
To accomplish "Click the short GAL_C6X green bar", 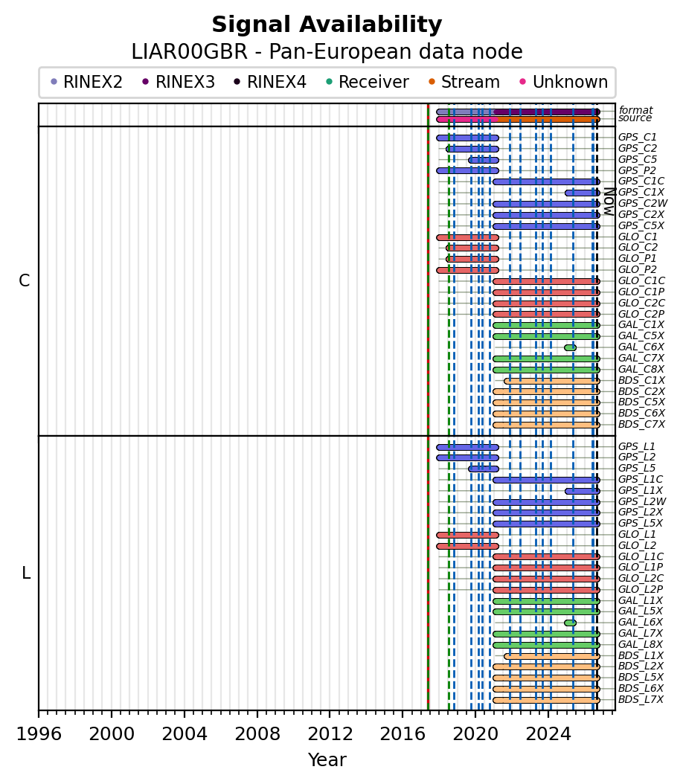I will tap(570, 347).
